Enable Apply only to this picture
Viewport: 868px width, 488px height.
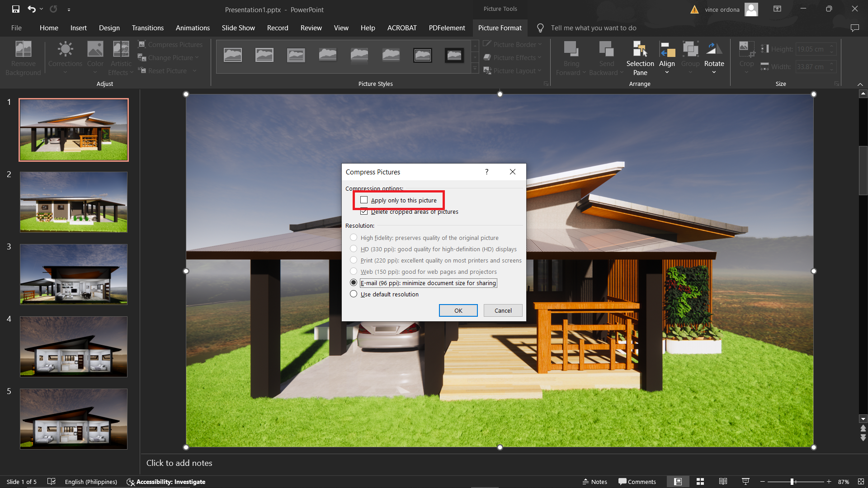pyautogui.click(x=363, y=200)
